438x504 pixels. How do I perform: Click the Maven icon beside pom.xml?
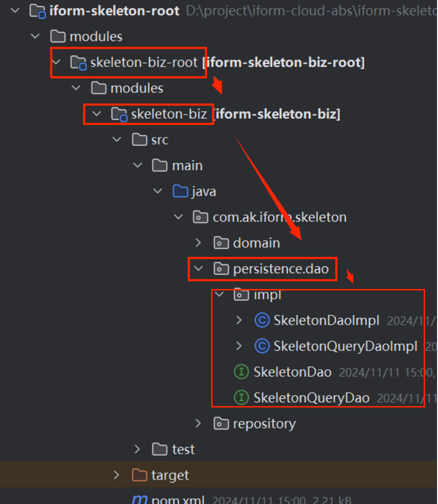pos(139,500)
